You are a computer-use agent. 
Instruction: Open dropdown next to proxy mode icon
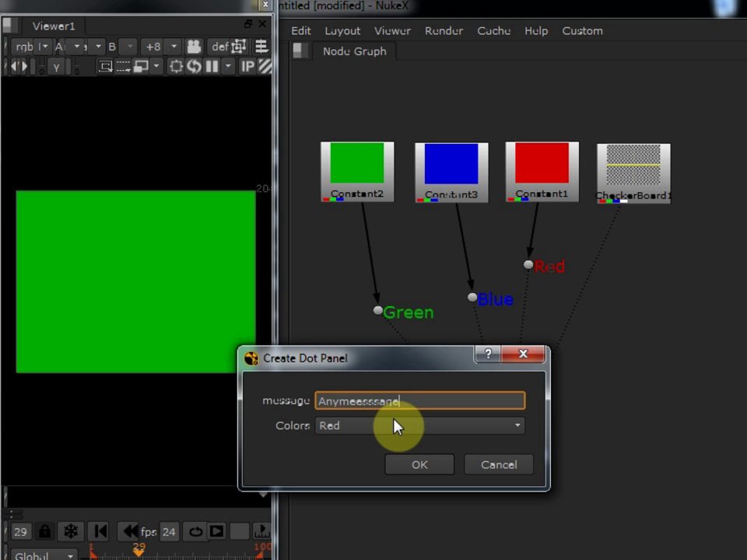point(156,67)
